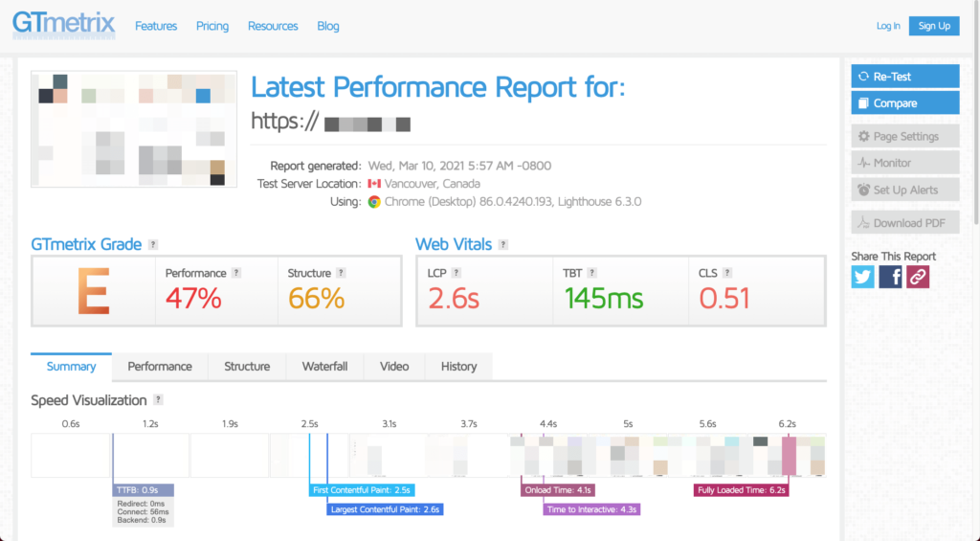Screen dimensions: 980x541
Task: Click the 'Share This Report' heading
Action: pos(893,256)
